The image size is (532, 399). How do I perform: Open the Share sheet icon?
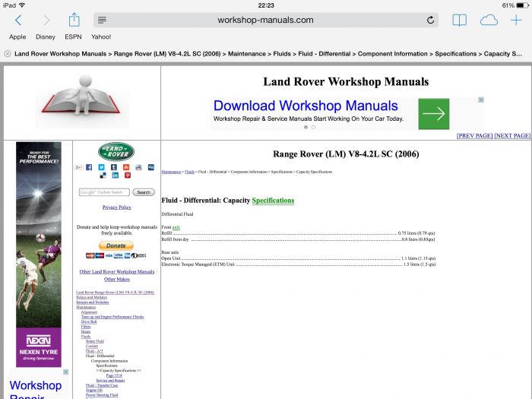[74, 20]
